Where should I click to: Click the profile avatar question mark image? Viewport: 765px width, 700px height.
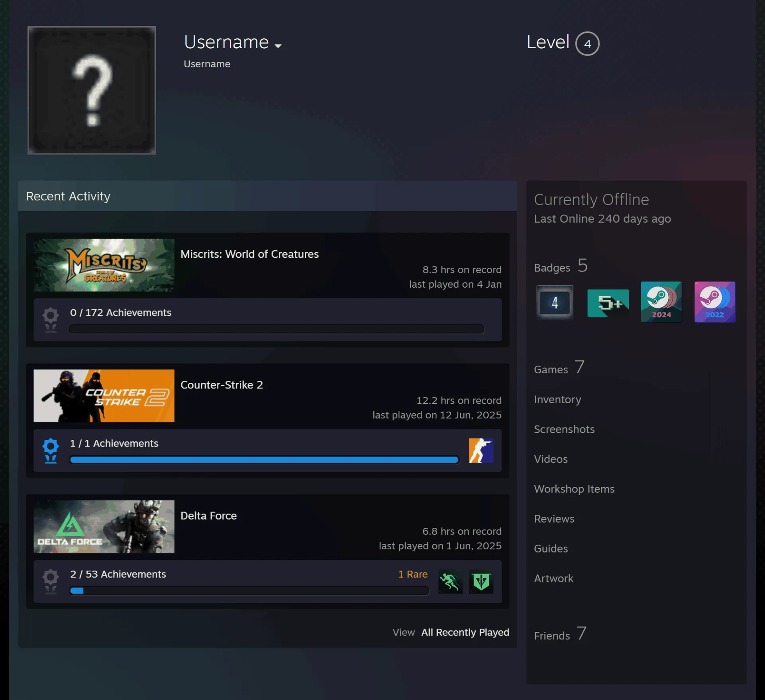(92, 90)
